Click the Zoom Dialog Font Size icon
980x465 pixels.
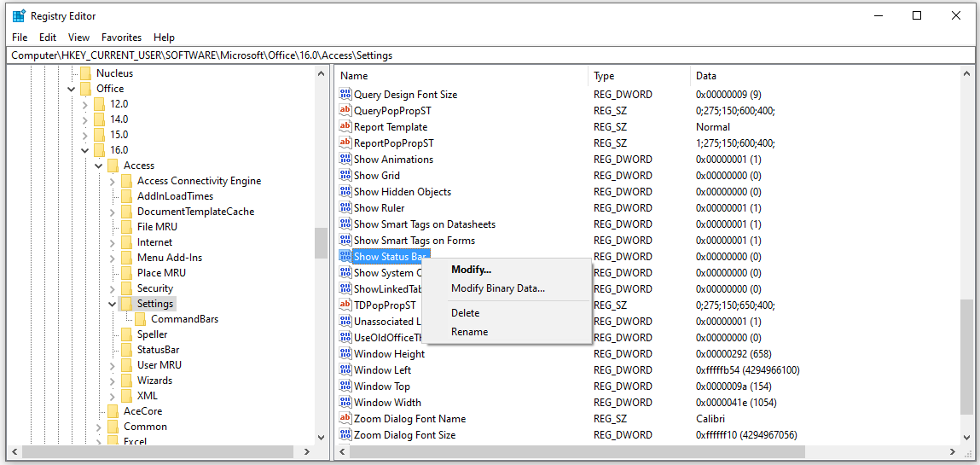tap(345, 435)
